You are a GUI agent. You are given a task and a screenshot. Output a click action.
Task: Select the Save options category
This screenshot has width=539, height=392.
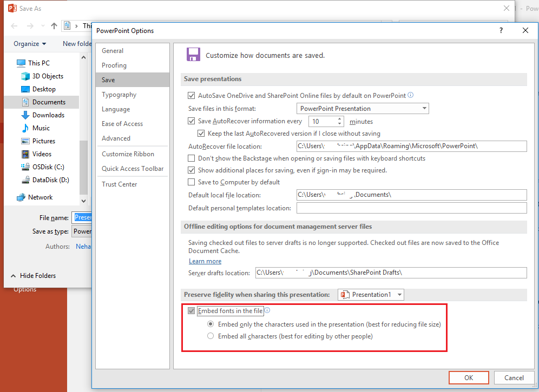(x=133, y=79)
